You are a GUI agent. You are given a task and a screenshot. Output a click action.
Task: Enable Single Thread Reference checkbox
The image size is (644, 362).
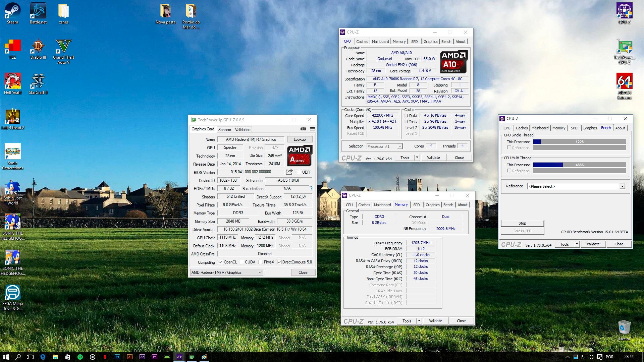509,147
